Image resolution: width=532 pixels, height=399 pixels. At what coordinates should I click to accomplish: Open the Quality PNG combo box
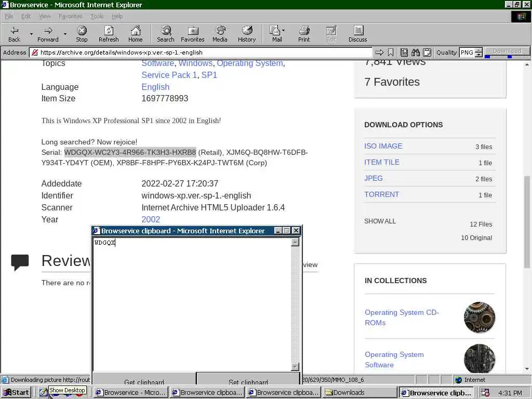[x=467, y=52]
